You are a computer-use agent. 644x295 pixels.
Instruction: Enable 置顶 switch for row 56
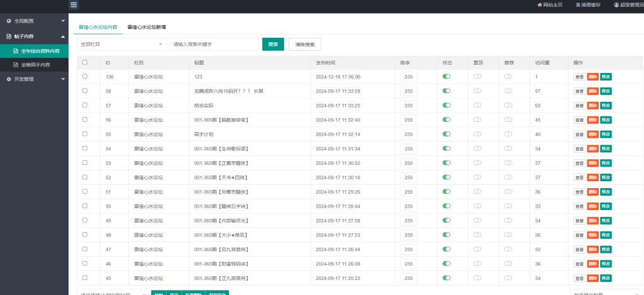[477, 120]
